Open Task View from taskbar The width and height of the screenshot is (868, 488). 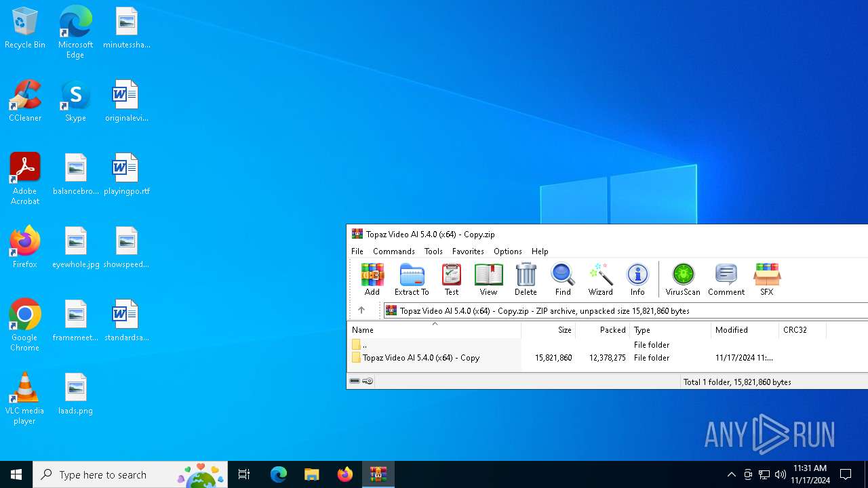244,474
